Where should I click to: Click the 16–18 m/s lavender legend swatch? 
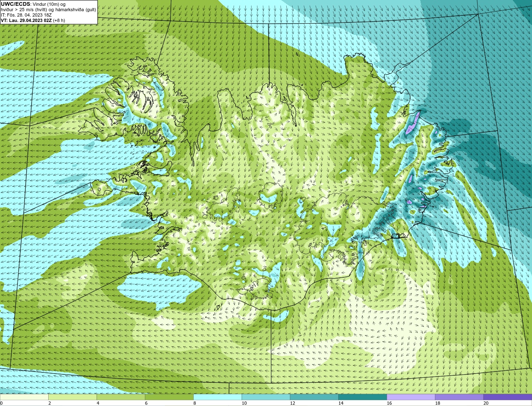[411, 397]
